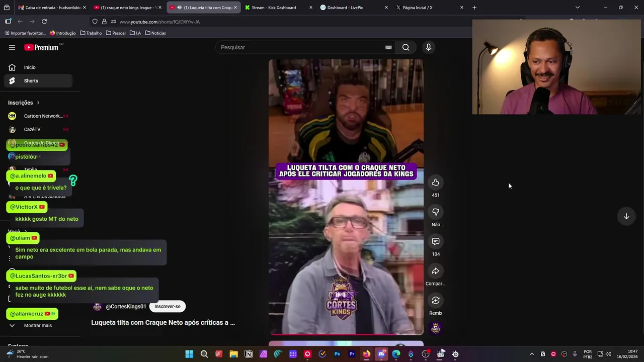This screenshot has width=644, height=362.
Task: Click the short's title text
Action: (x=163, y=323)
